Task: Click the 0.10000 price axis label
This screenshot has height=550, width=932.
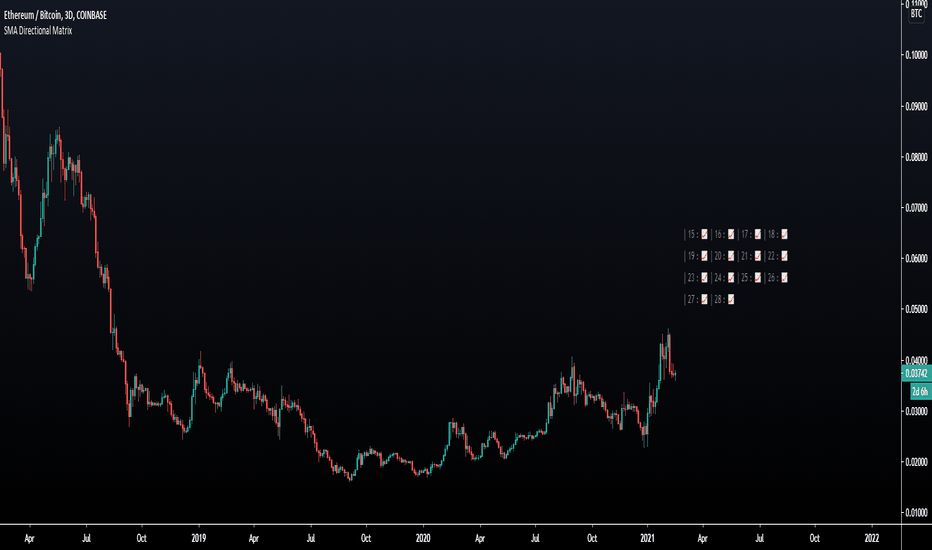Action: click(916, 55)
